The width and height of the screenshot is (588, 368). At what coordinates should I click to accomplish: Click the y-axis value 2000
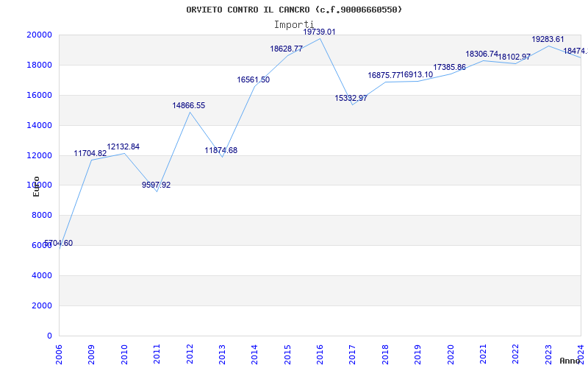42,305
